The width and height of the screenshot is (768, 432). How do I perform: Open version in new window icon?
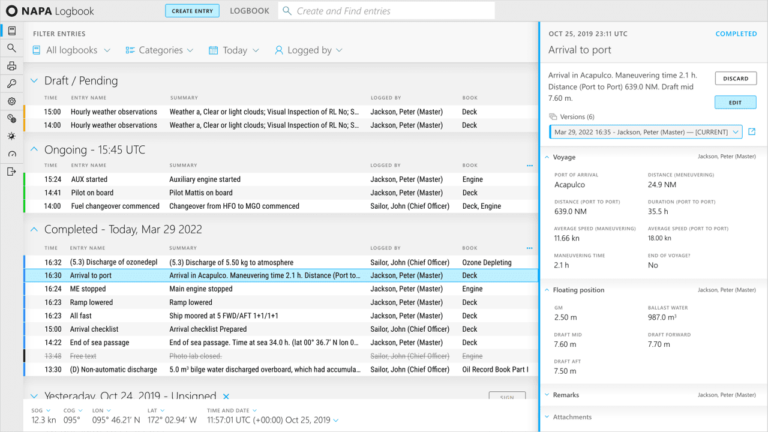tap(752, 132)
